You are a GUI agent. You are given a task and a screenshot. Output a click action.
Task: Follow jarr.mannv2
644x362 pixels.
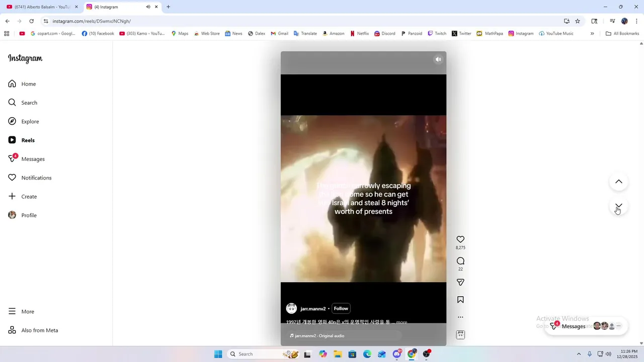341,309
